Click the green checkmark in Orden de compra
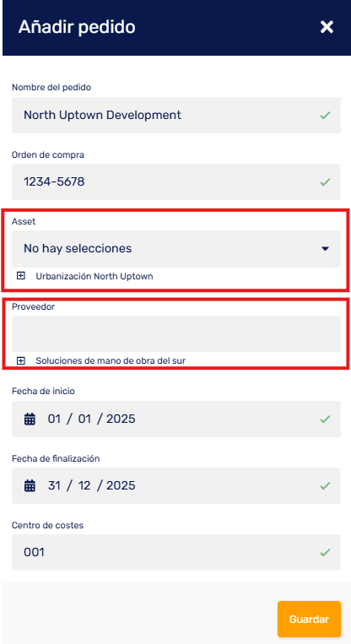 point(325,181)
